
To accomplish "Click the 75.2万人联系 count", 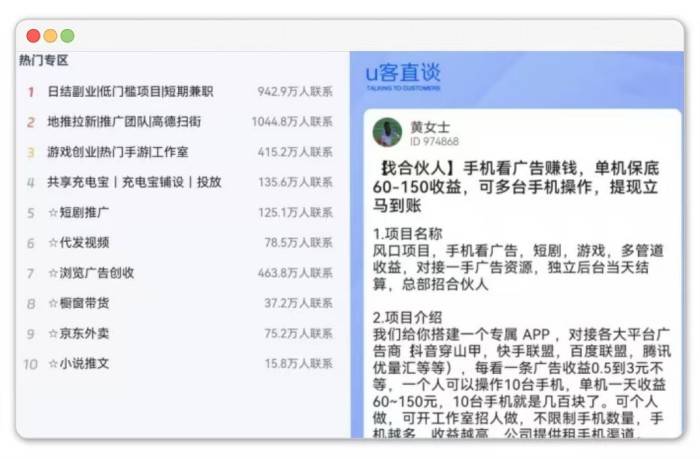I will 298,334.
